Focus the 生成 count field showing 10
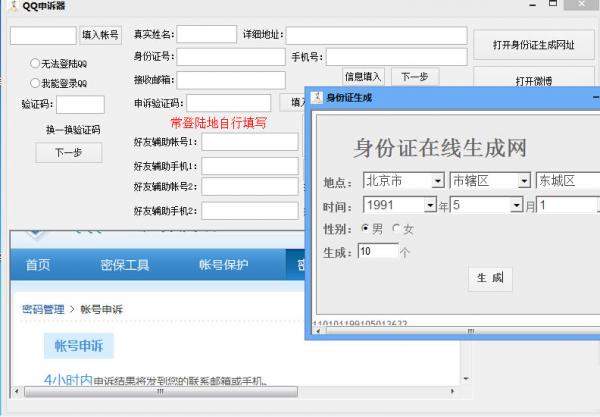Image resolution: width=600 pixels, height=417 pixels. click(378, 251)
